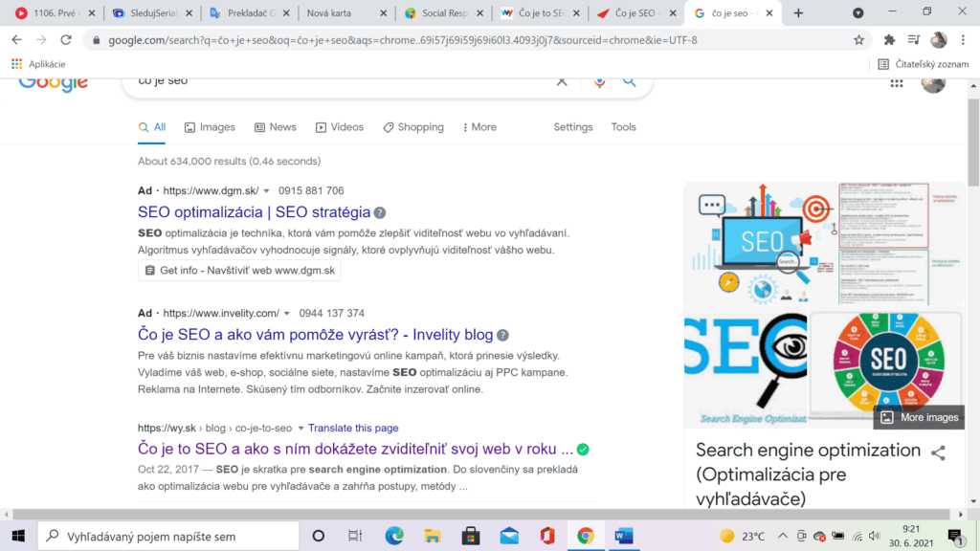Switch to Word from the taskbar

point(624,536)
